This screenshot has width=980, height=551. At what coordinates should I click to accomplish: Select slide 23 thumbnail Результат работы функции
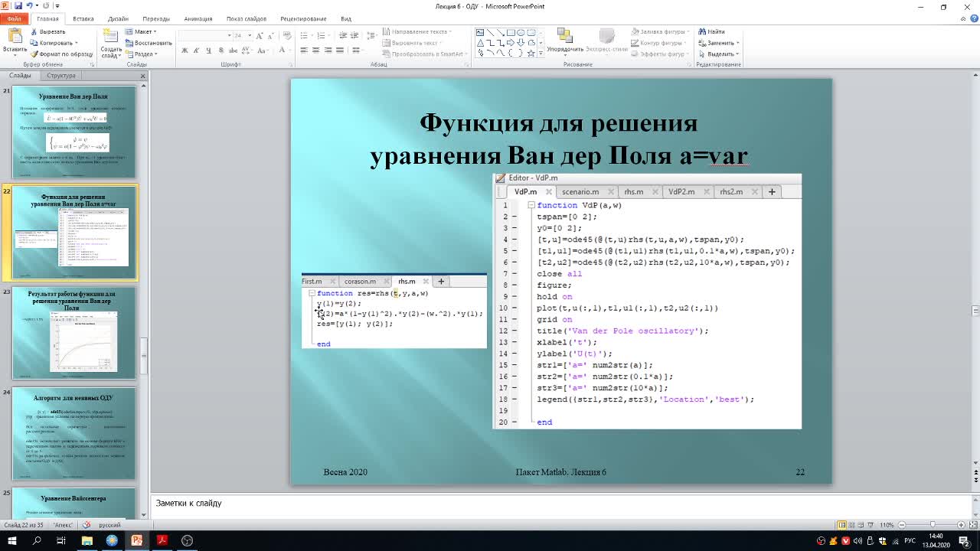click(73, 333)
